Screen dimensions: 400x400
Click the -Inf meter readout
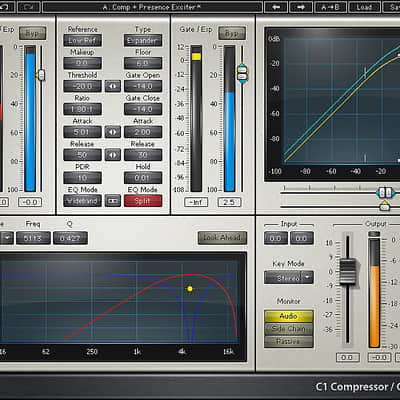point(196,202)
